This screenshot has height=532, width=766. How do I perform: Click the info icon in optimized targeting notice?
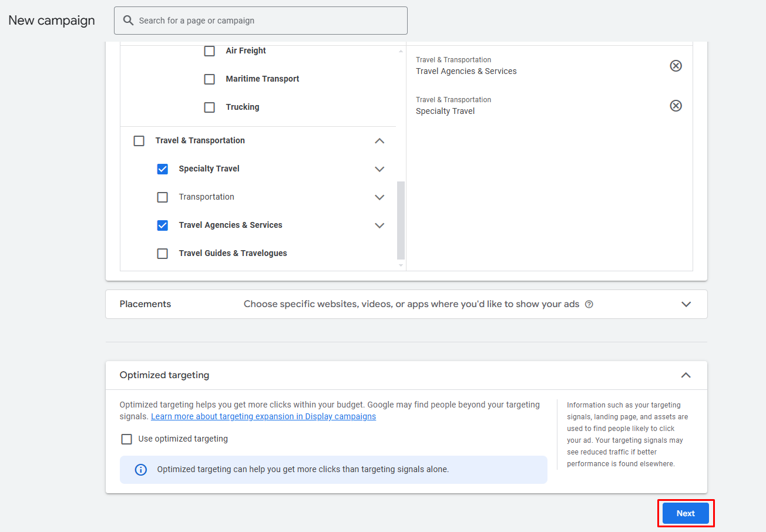click(141, 470)
